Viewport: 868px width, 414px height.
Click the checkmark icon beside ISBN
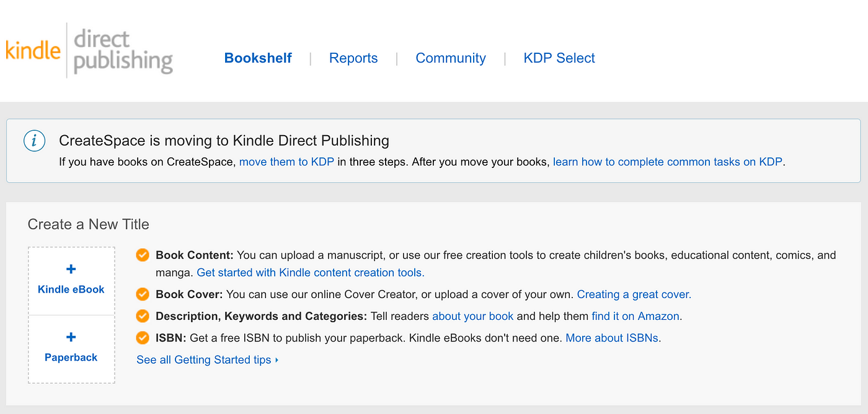pyautogui.click(x=143, y=338)
